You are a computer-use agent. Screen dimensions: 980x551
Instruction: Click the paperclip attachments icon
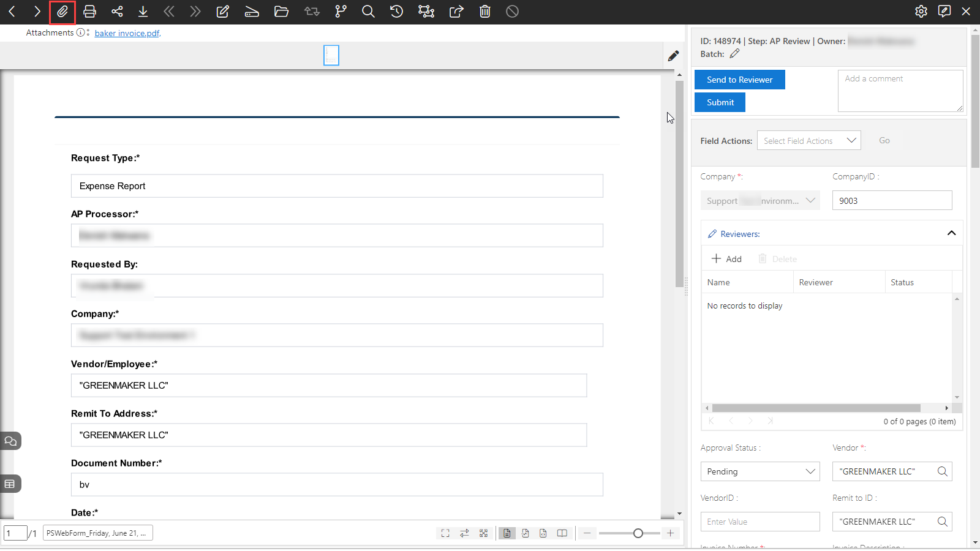62,12
